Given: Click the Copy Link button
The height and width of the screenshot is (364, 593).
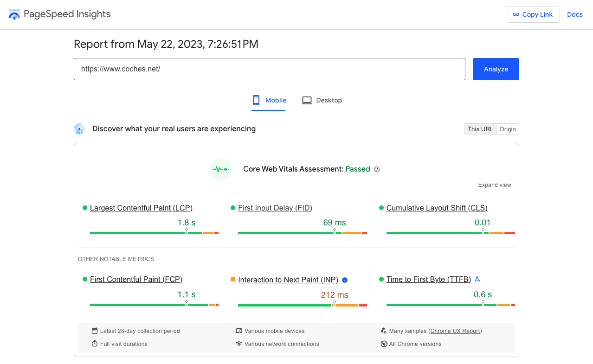Looking at the screenshot, I should click(533, 14).
